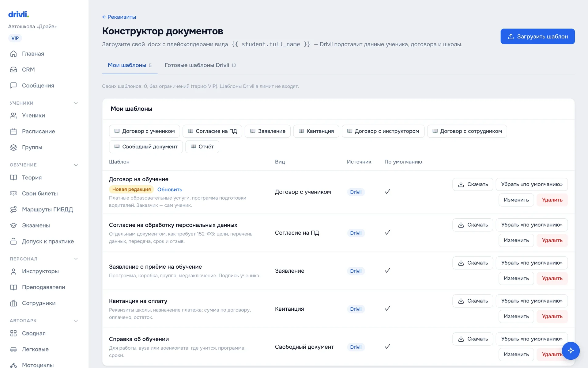Image resolution: width=588 pixels, height=368 pixels.
Task: Switch to the Мои шаблоны tab
Action: tap(130, 65)
